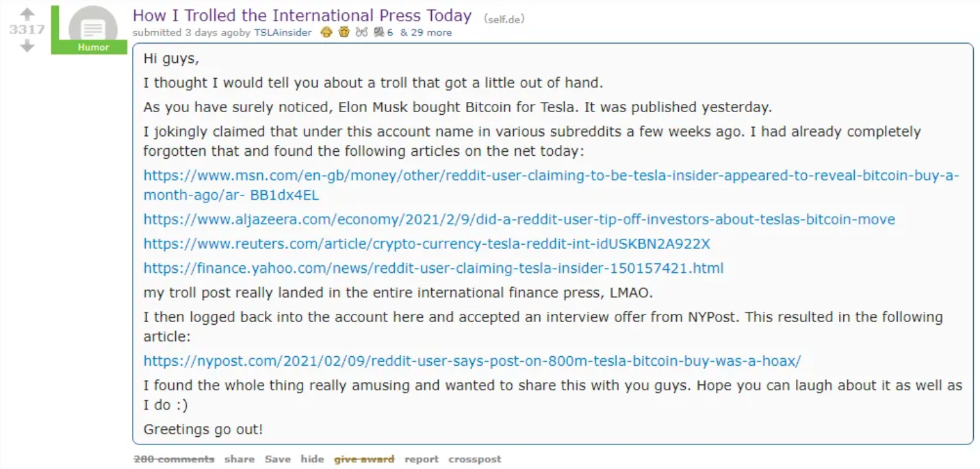Click the first gold award icon
The width and height of the screenshot is (980, 469).
click(x=326, y=32)
